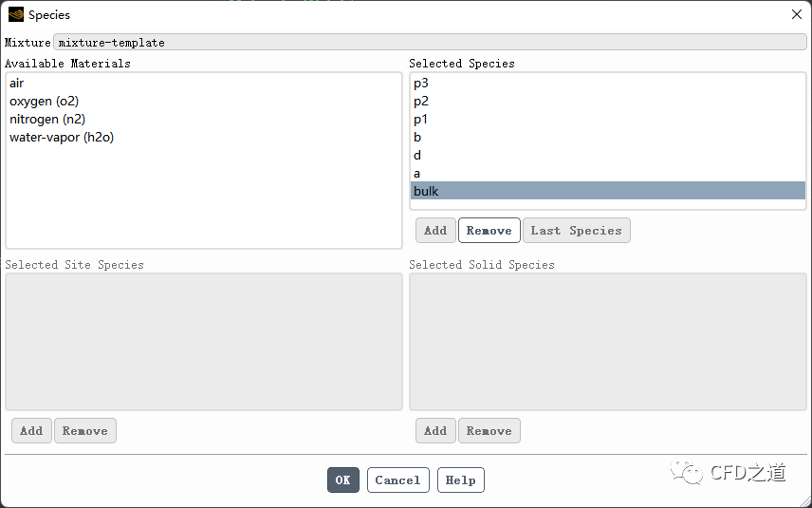Screen dimensions: 812x508
Task: Select species p1 in the list
Action: [421, 120]
